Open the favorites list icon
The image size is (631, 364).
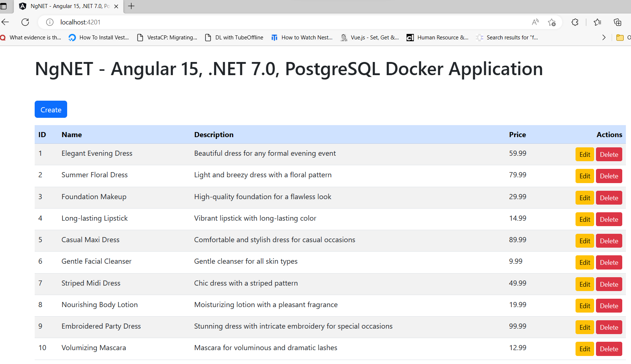tap(597, 22)
